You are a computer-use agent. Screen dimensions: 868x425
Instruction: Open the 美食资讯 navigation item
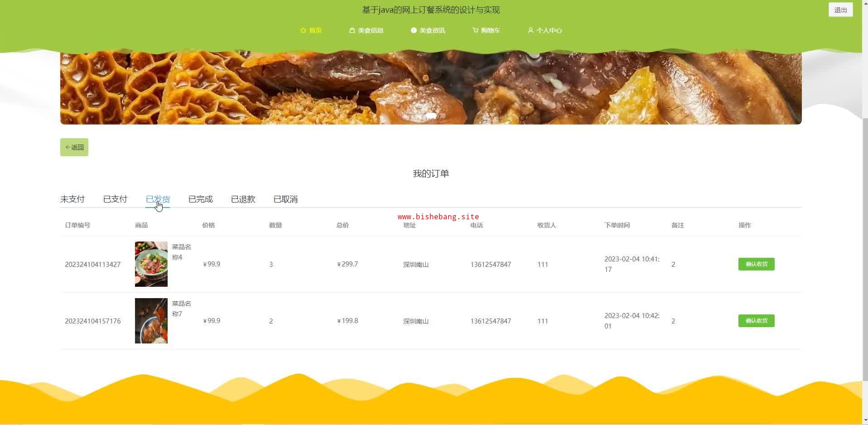(428, 30)
